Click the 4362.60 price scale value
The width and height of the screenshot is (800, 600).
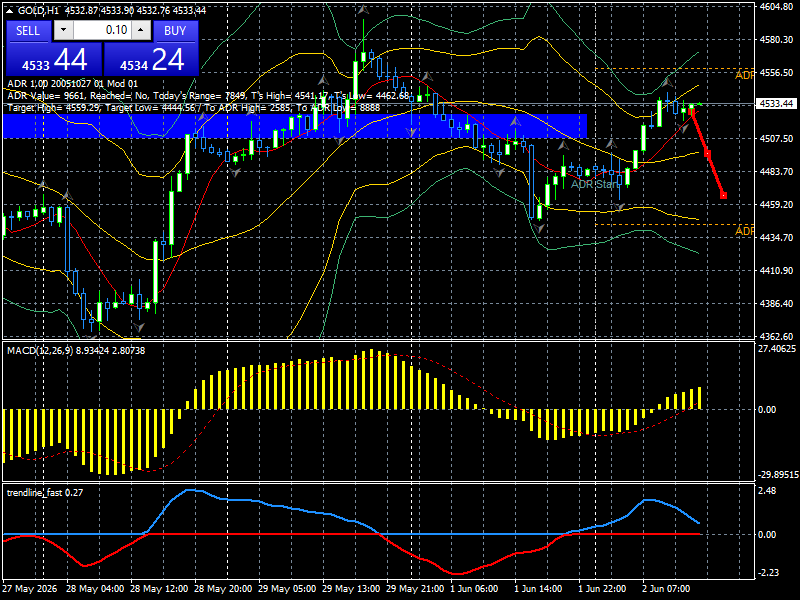[776, 336]
